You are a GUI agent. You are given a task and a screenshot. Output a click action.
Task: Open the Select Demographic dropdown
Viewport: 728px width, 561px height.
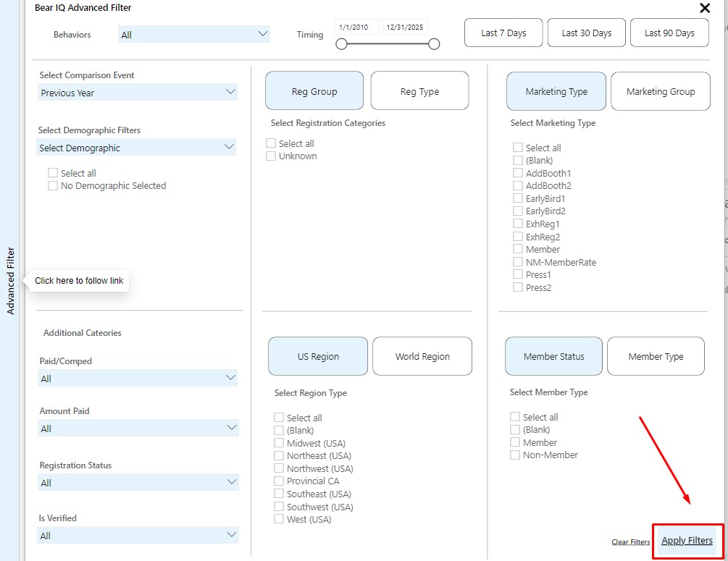pyautogui.click(x=137, y=148)
